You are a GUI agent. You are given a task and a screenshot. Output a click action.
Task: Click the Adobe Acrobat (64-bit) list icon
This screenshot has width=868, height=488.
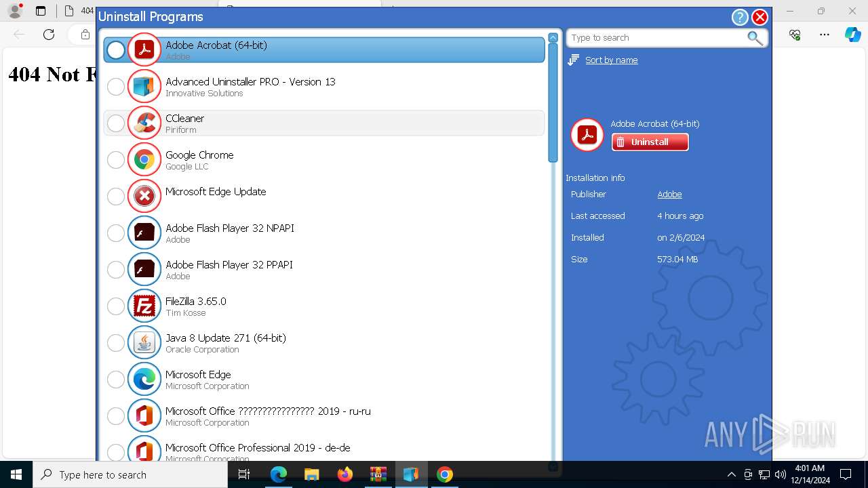(144, 49)
